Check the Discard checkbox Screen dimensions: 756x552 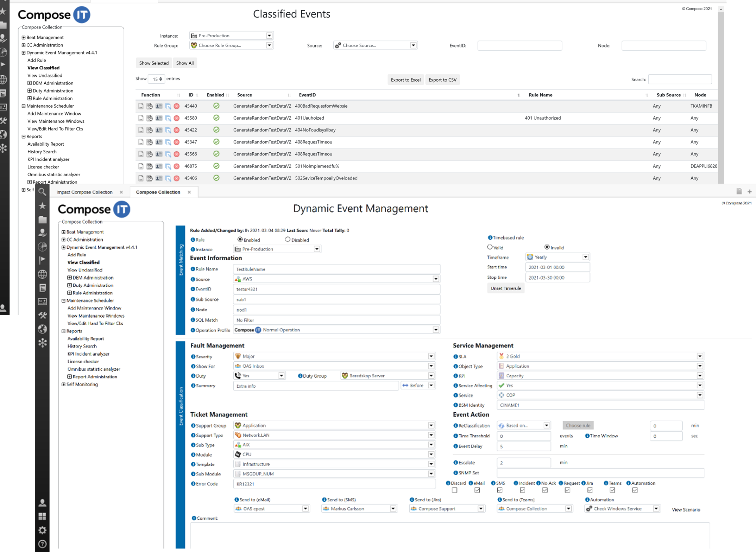click(x=454, y=490)
